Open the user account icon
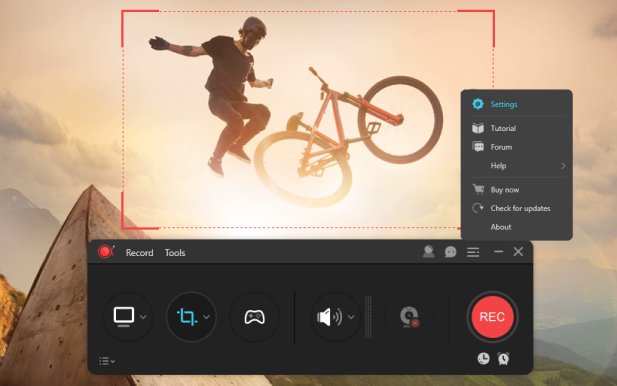Screen dimensions: 617x386 click(428, 252)
